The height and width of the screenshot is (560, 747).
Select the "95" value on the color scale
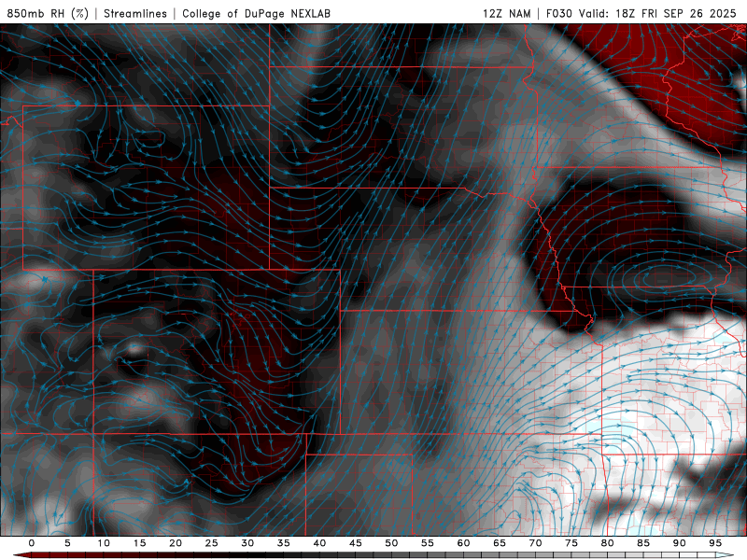tap(715, 543)
